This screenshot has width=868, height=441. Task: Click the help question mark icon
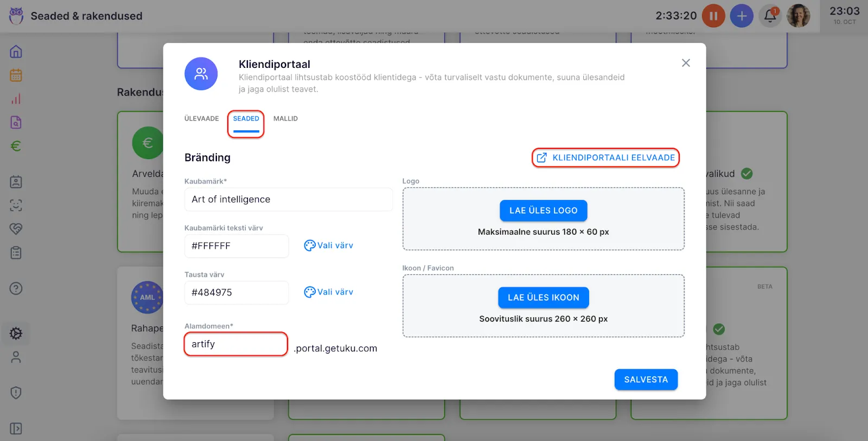click(16, 288)
